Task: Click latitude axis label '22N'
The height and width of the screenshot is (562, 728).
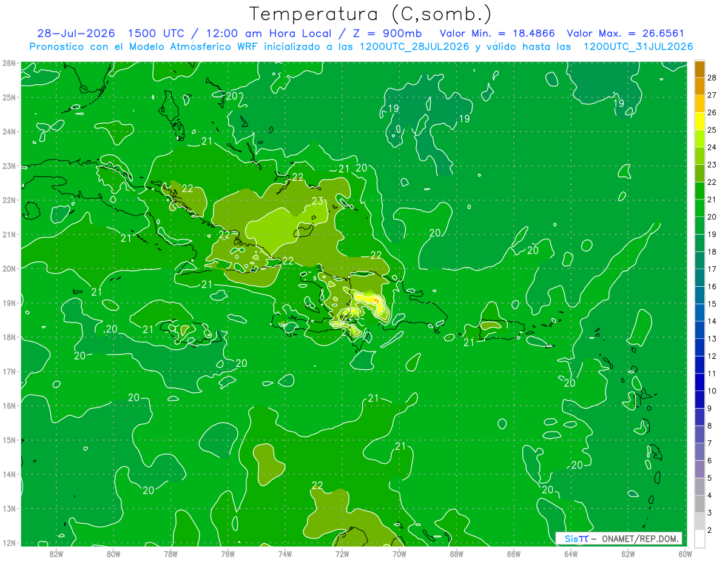Action: [8, 200]
